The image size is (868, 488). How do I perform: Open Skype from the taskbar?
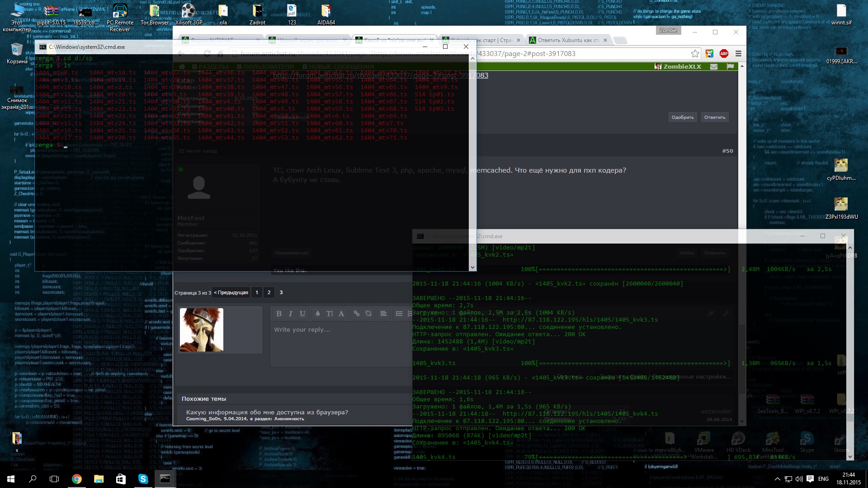143,479
